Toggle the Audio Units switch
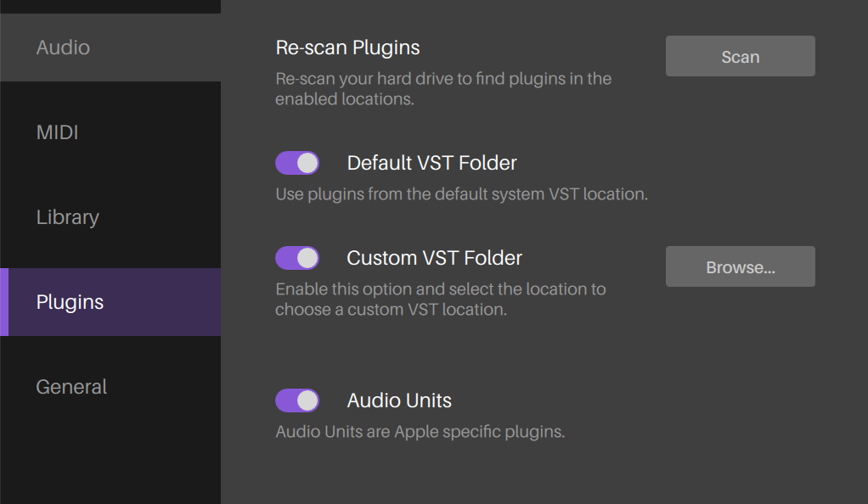This screenshot has height=504, width=868. pyautogui.click(x=297, y=400)
